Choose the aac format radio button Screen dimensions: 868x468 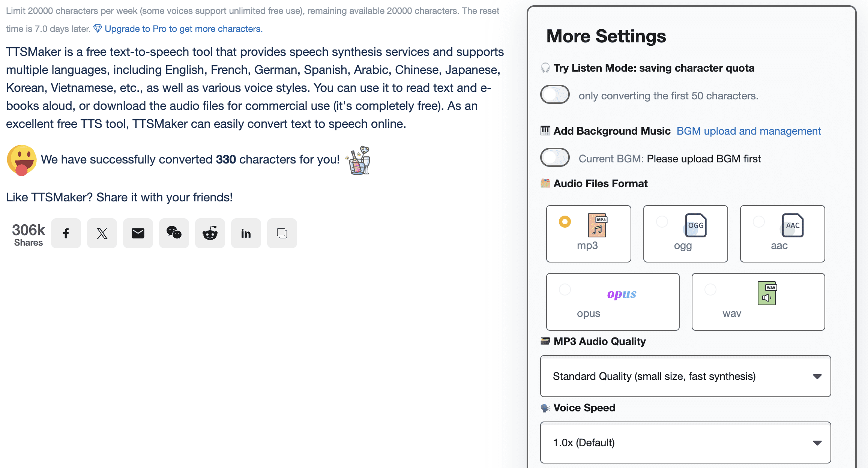(759, 222)
